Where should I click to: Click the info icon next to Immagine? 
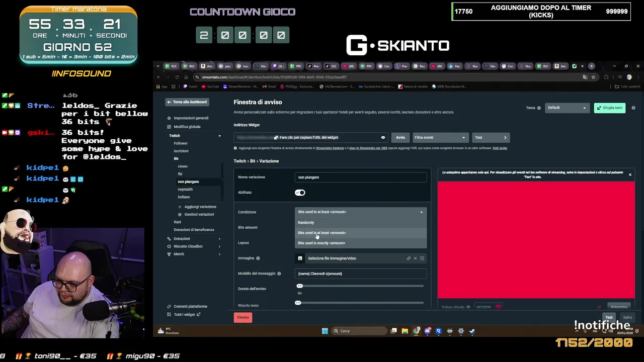258,258
